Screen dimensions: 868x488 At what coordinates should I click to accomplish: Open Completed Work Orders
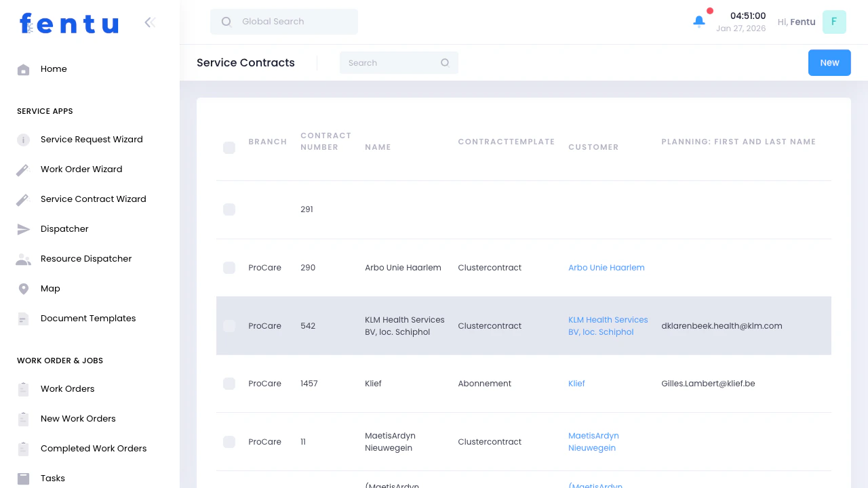(x=94, y=448)
